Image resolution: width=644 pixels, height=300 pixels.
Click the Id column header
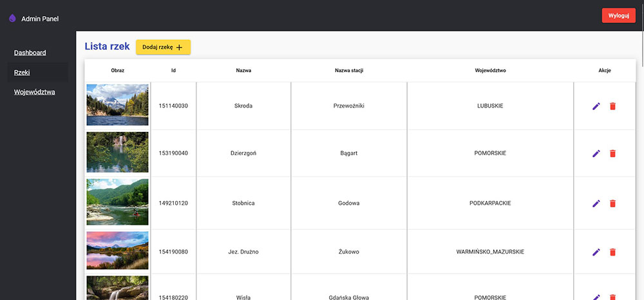click(173, 71)
